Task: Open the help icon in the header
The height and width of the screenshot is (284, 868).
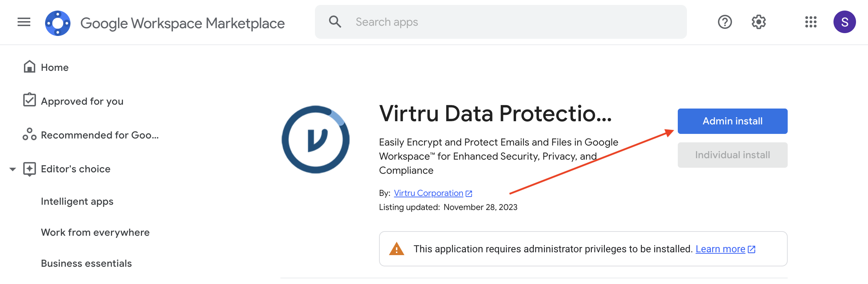Action: click(725, 22)
